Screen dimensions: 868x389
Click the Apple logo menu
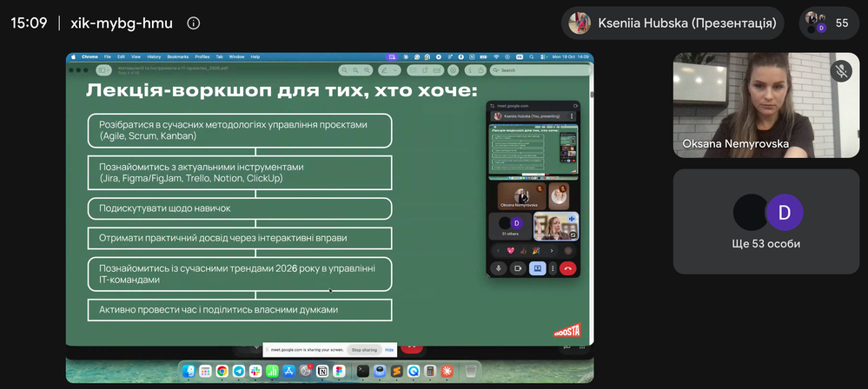coord(73,56)
